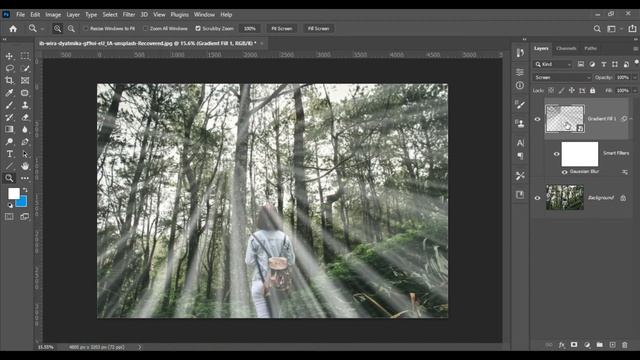Collapse Gradient Fill 1 smart filters arrow

pos(631,119)
